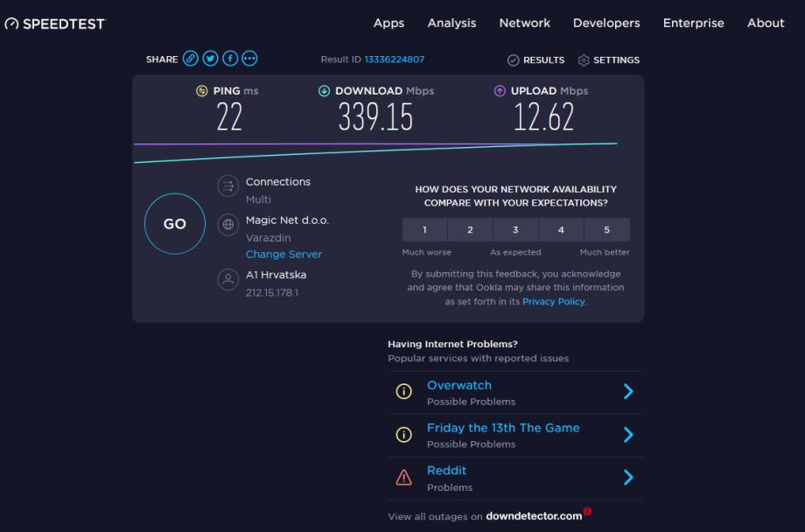Click ping value 22
This screenshot has width=805, height=532.
[x=229, y=117]
